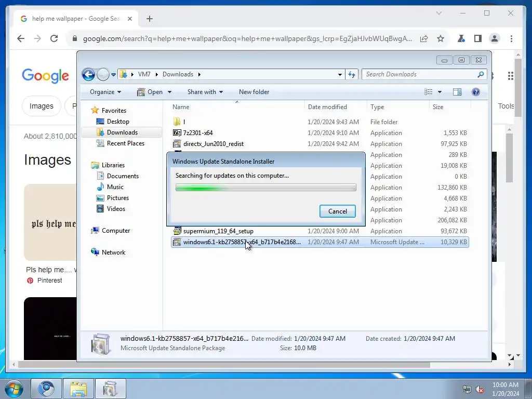Screen dimensions: 532x399
Task: Open Pictures library
Action: 118,197
